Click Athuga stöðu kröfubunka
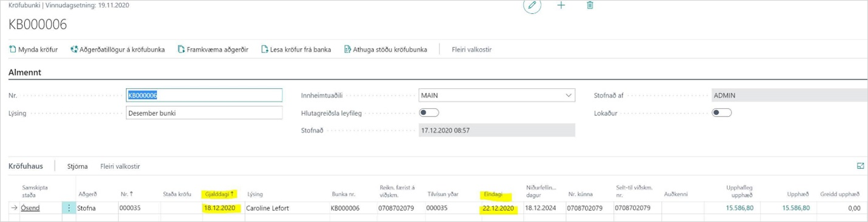Screen dimensions: 868x222 tap(386, 50)
